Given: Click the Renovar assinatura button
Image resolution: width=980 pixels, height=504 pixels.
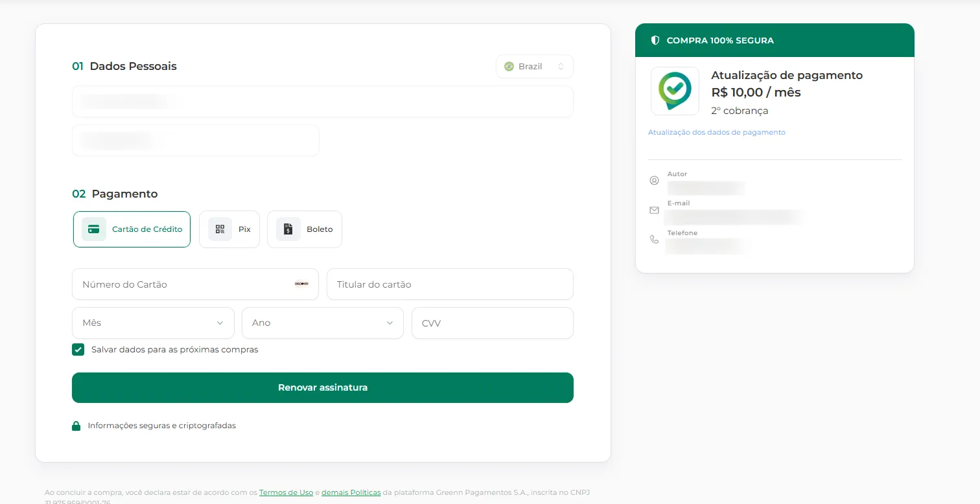Looking at the screenshot, I should coord(323,387).
